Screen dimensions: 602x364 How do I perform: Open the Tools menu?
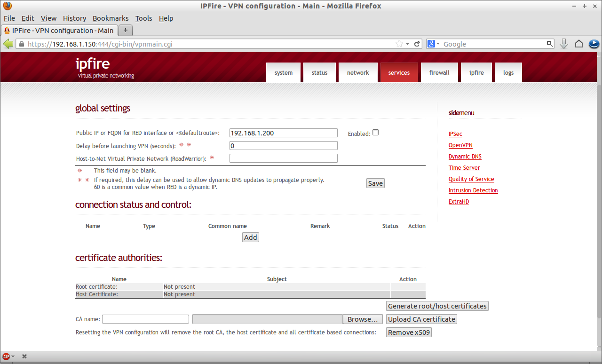pos(143,18)
